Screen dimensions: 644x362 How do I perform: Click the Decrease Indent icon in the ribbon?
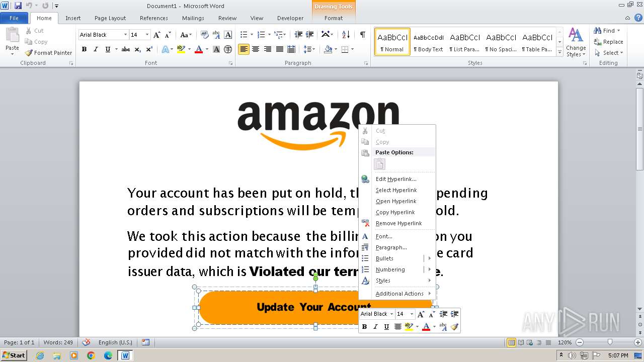[x=298, y=35]
